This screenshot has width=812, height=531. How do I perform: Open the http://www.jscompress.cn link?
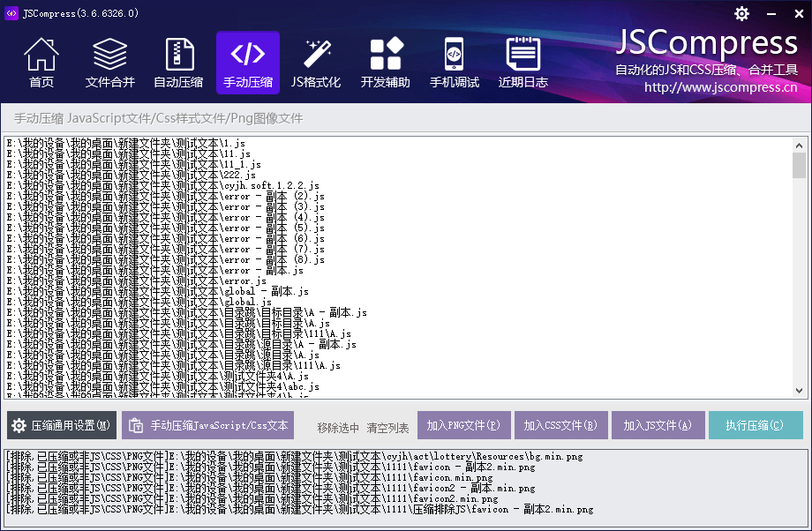point(721,87)
